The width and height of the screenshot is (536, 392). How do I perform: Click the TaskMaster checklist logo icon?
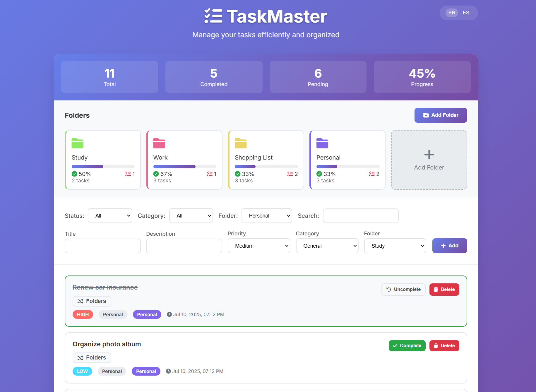[213, 16]
